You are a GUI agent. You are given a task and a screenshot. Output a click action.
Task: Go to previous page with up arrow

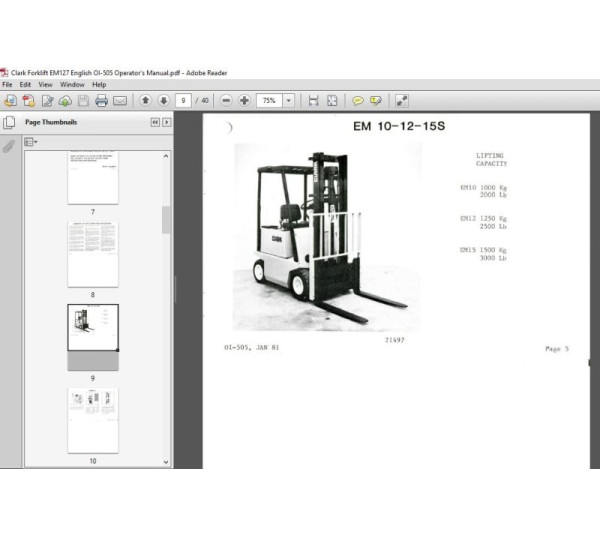146,101
